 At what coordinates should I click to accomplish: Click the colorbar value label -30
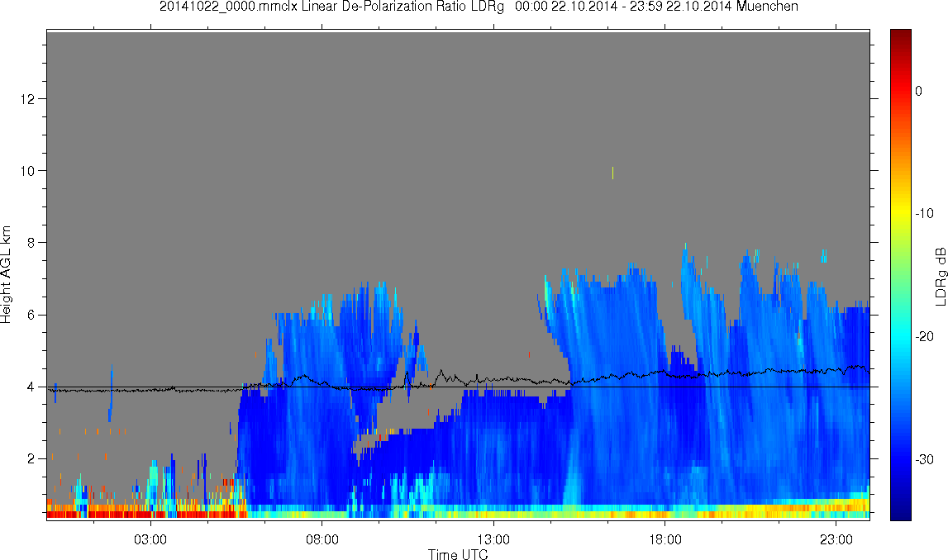[x=924, y=460]
